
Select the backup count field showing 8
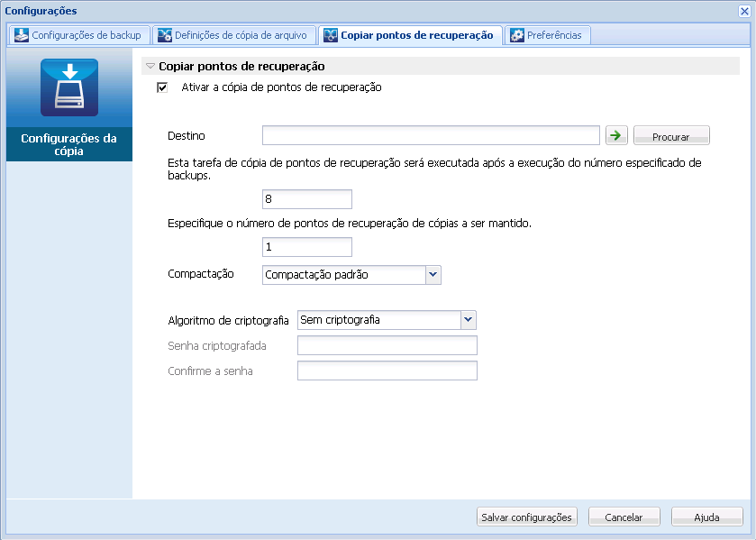click(306, 198)
